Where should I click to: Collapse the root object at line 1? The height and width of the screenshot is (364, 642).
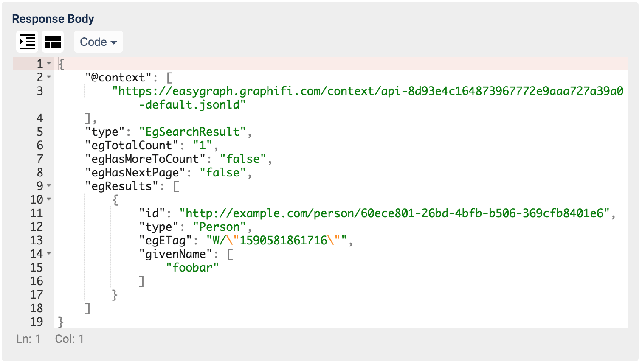[49, 64]
